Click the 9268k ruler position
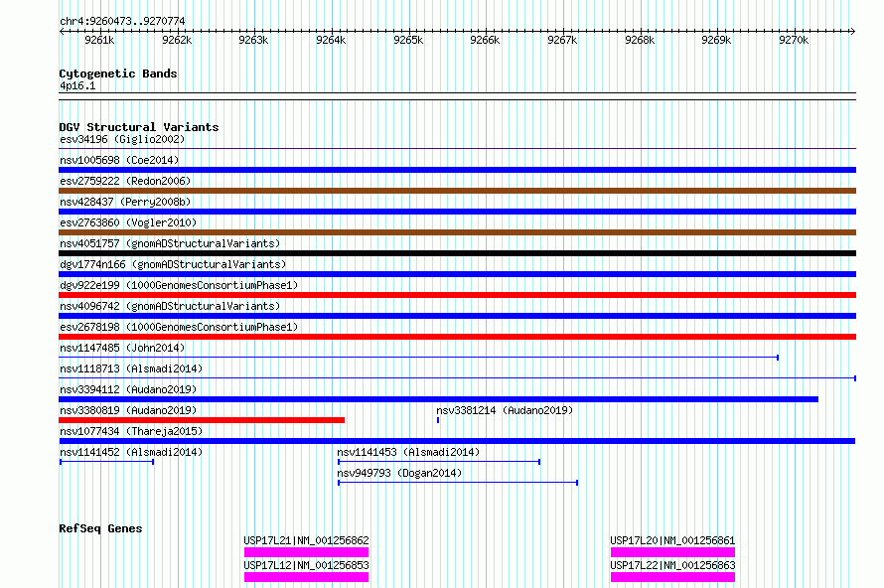 click(640, 40)
